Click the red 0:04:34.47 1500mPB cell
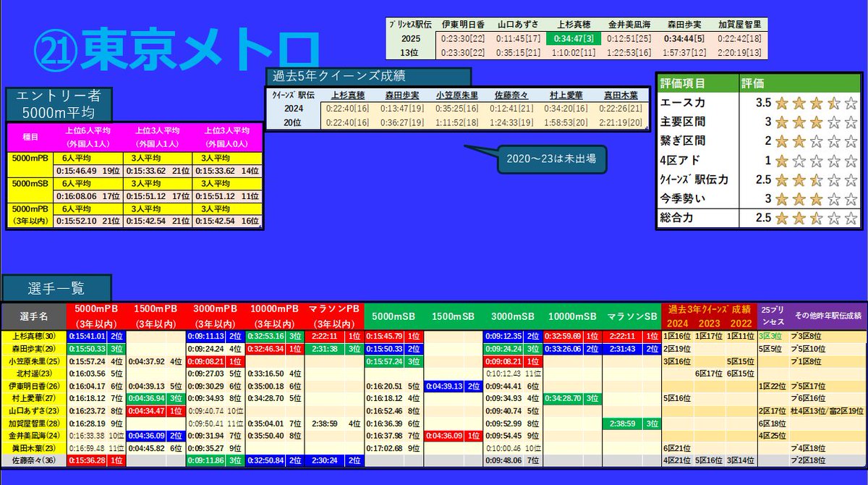 click(x=147, y=410)
